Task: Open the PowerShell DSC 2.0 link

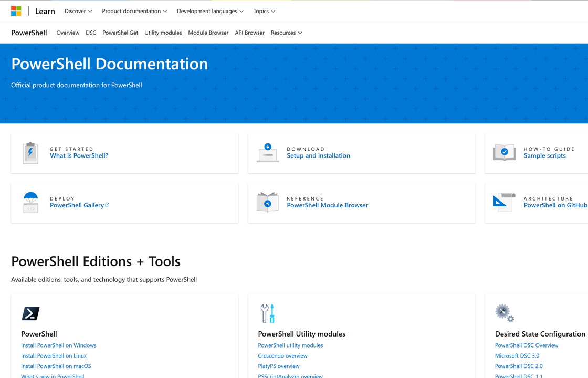Action: coord(519,366)
